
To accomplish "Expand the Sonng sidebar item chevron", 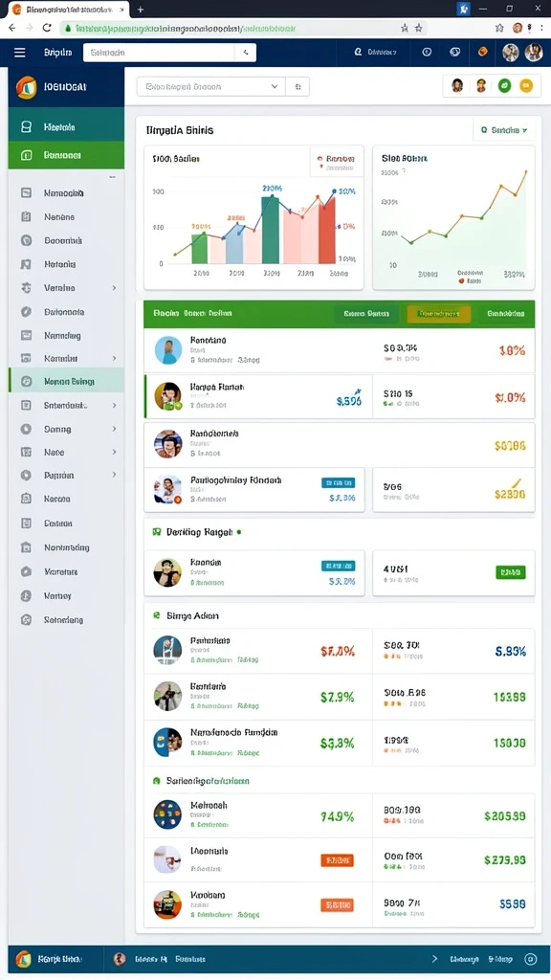I will coord(115,429).
